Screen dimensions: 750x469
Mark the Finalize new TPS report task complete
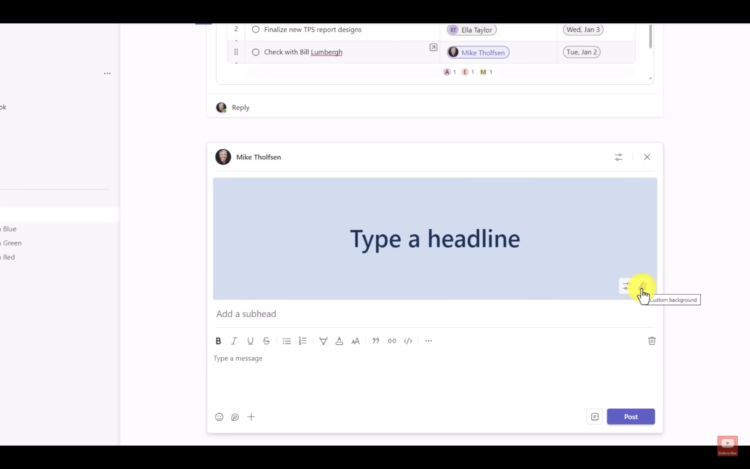[x=256, y=30]
